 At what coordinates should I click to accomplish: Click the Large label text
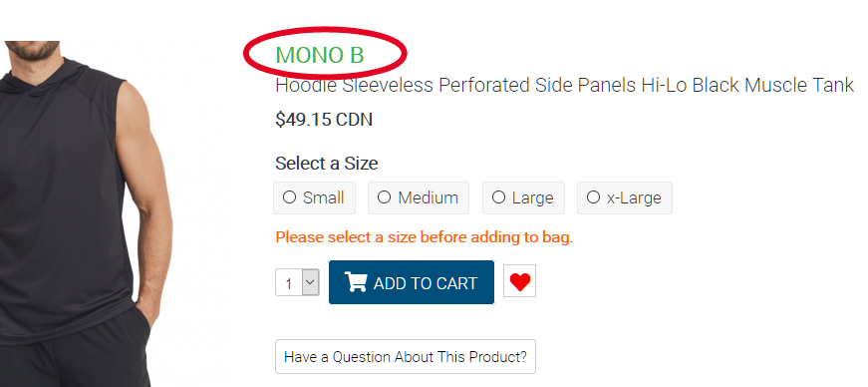[x=533, y=197]
